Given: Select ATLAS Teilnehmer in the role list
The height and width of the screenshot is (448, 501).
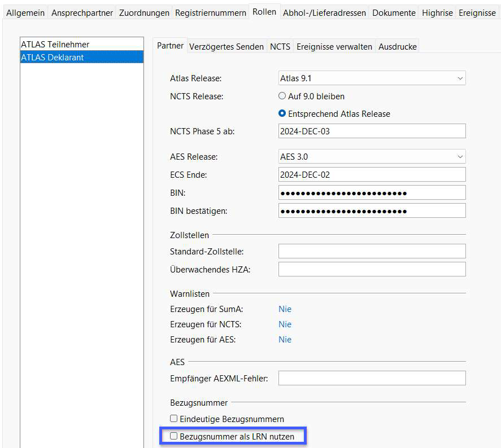Looking at the screenshot, I should [56, 44].
